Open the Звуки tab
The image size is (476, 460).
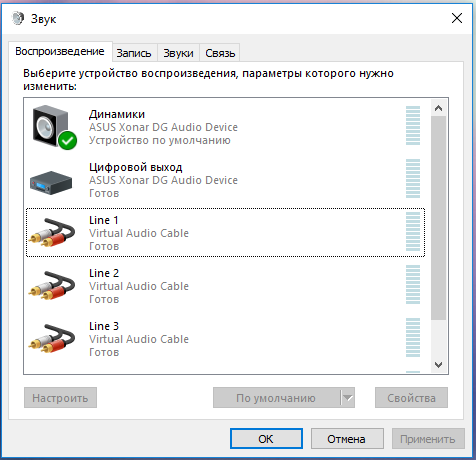coord(178,53)
